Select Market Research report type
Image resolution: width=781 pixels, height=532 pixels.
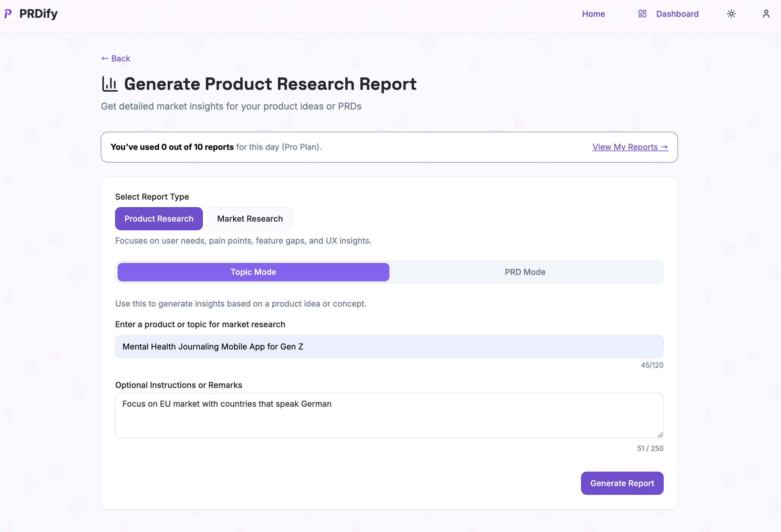tap(250, 219)
